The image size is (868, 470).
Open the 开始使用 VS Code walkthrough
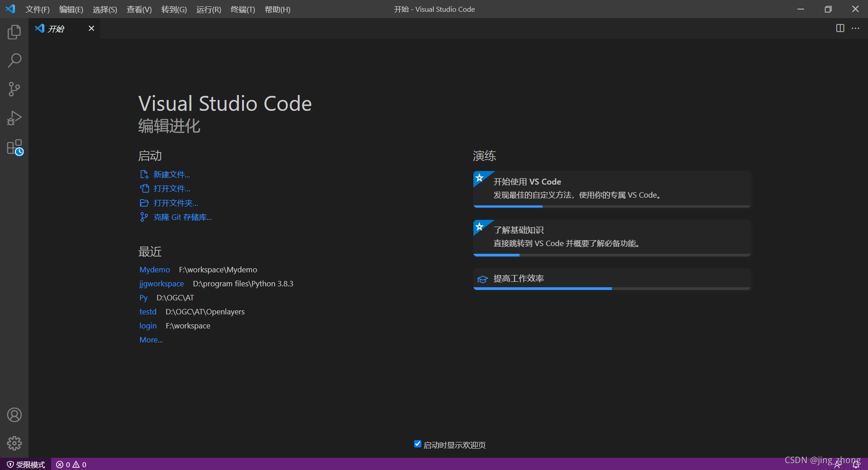[612, 189]
